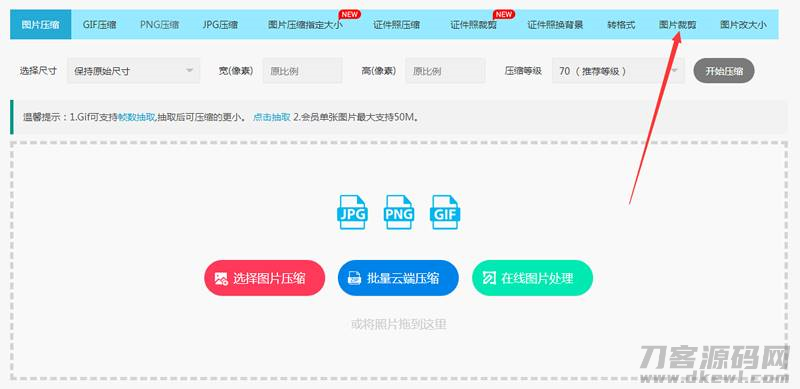
Task: Click the green 在线图片处理 button
Action: coord(532,278)
